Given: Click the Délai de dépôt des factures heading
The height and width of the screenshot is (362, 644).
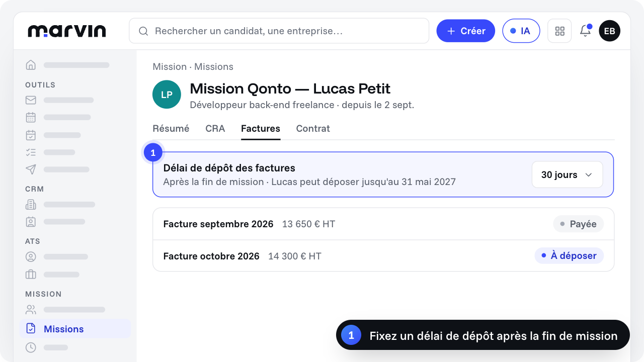Looking at the screenshot, I should (229, 168).
